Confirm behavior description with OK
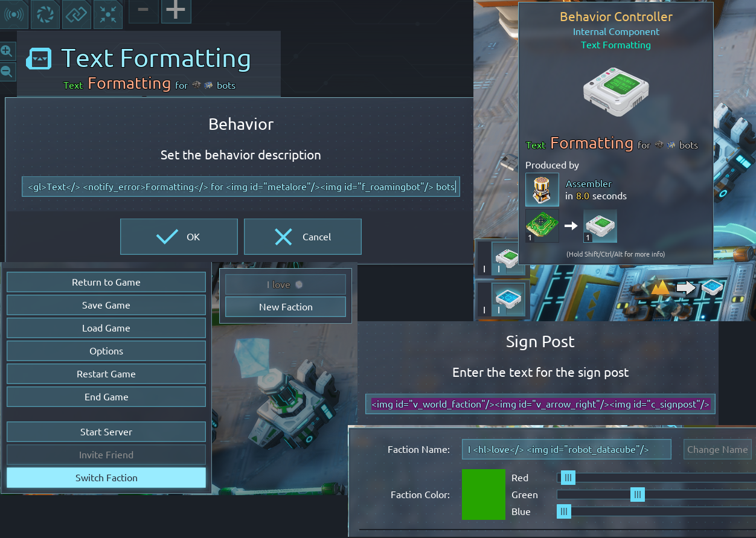 [179, 237]
